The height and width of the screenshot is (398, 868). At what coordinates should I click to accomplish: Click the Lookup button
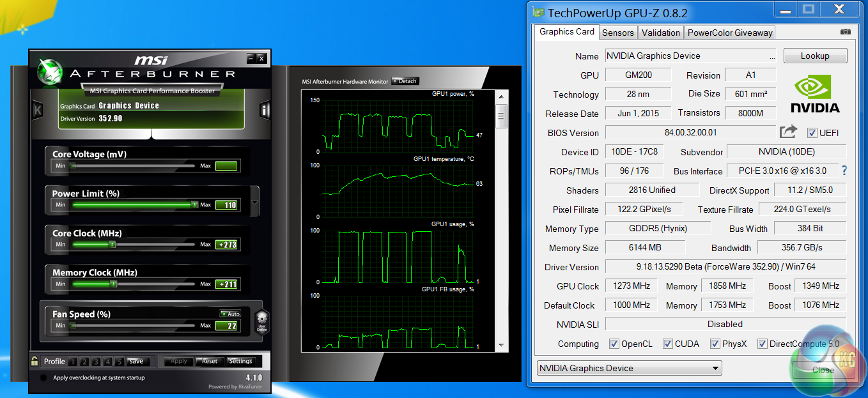pyautogui.click(x=815, y=56)
